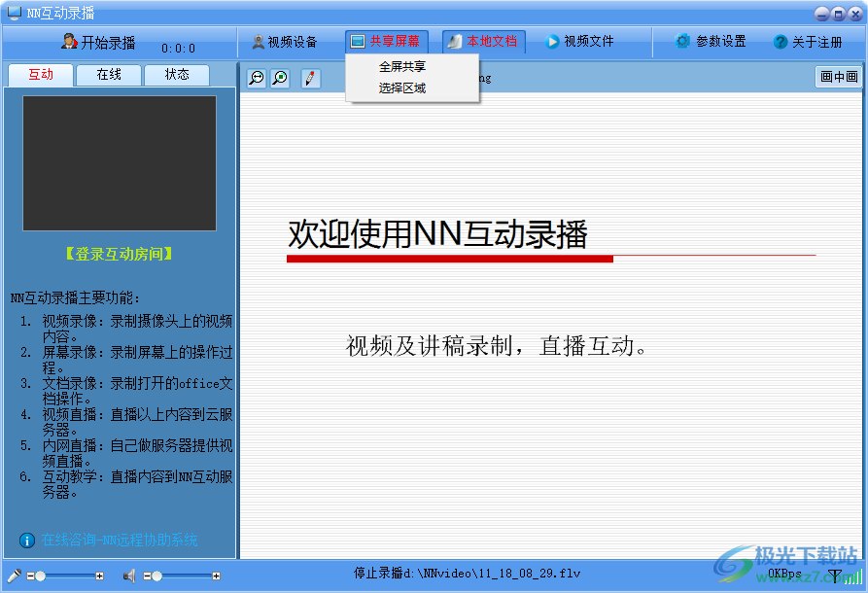
Task: Click the 共享屏幕 share screen button
Action: tap(387, 42)
